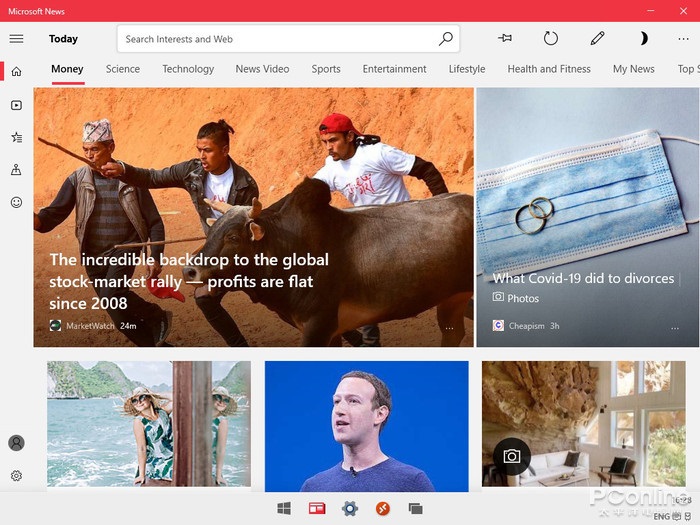
Task: Open the Zuckerberg blue background thumbnail
Action: tap(367, 426)
